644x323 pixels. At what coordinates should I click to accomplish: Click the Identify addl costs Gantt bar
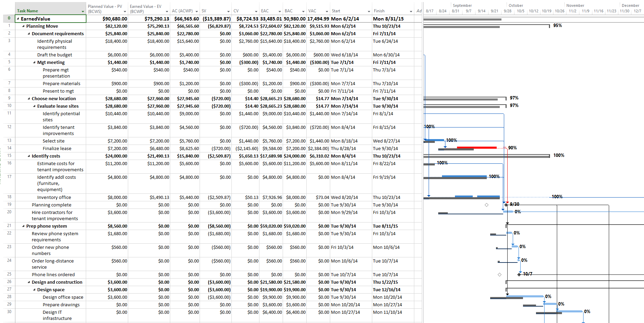click(464, 176)
